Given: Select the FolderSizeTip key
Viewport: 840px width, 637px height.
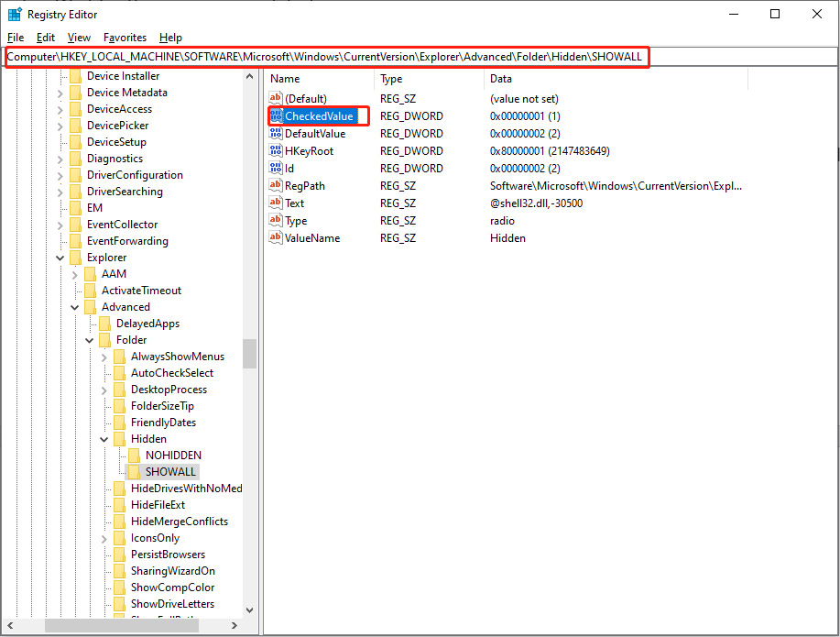Looking at the screenshot, I should pos(162,406).
